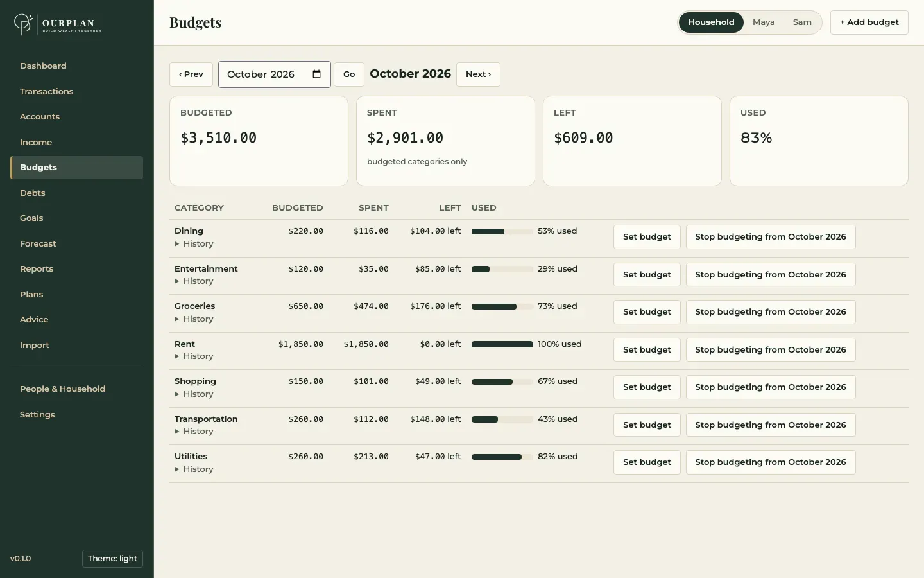This screenshot has width=924, height=578.
Task: Set budget for Dining
Action: click(647, 237)
